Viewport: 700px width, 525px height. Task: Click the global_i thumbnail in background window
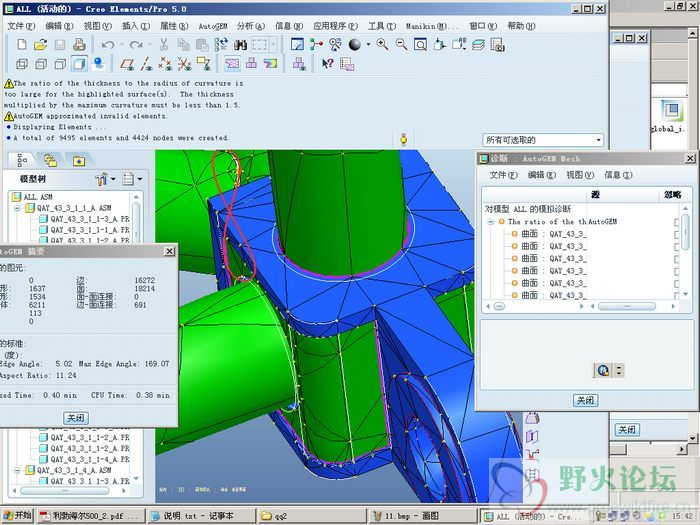click(671, 110)
